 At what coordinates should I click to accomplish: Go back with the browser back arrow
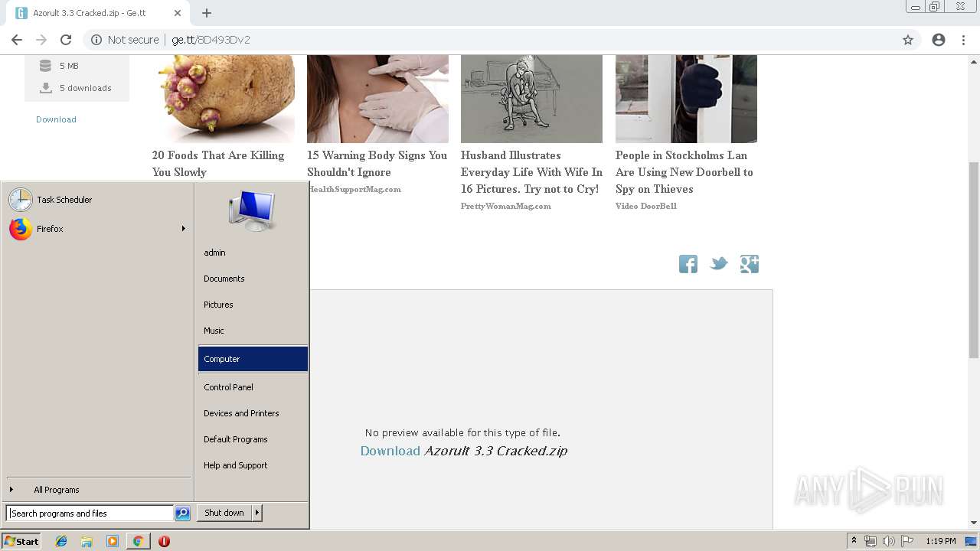click(x=17, y=40)
